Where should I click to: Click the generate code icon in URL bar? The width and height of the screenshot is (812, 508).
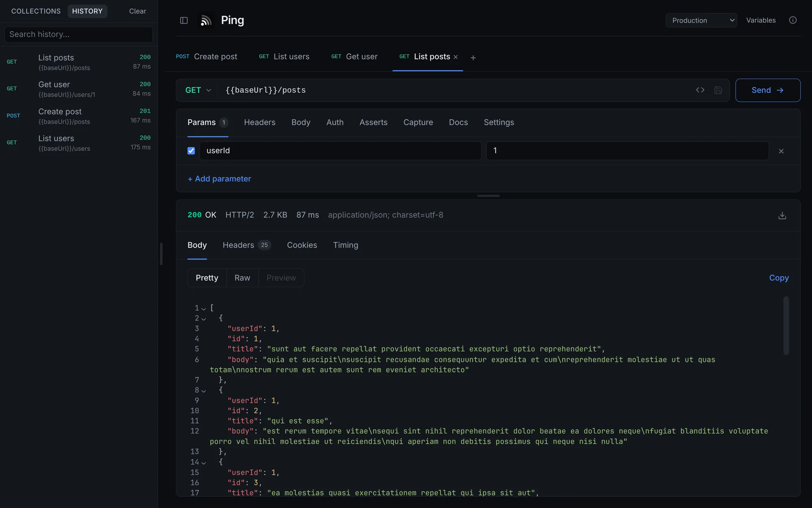click(700, 90)
